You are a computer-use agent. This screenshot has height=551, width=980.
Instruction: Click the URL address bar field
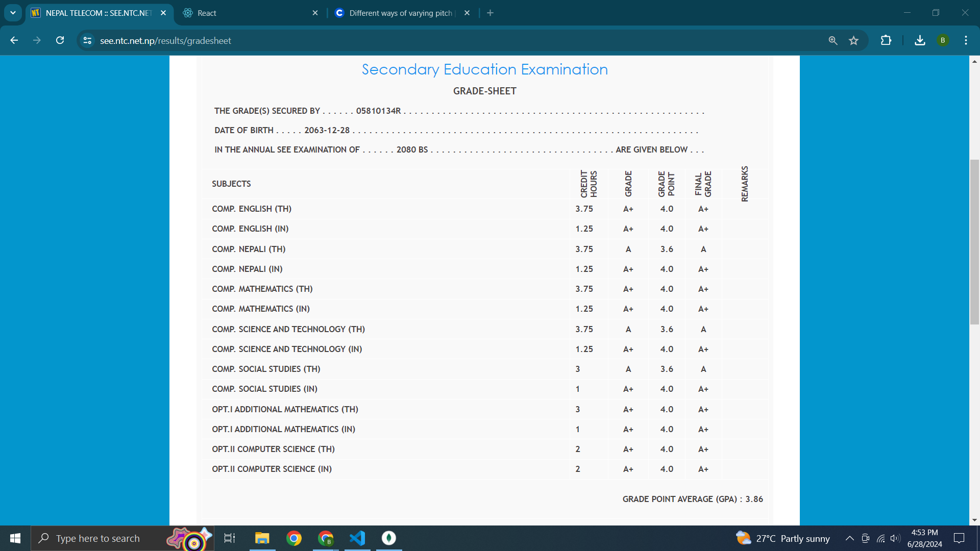[x=408, y=40]
